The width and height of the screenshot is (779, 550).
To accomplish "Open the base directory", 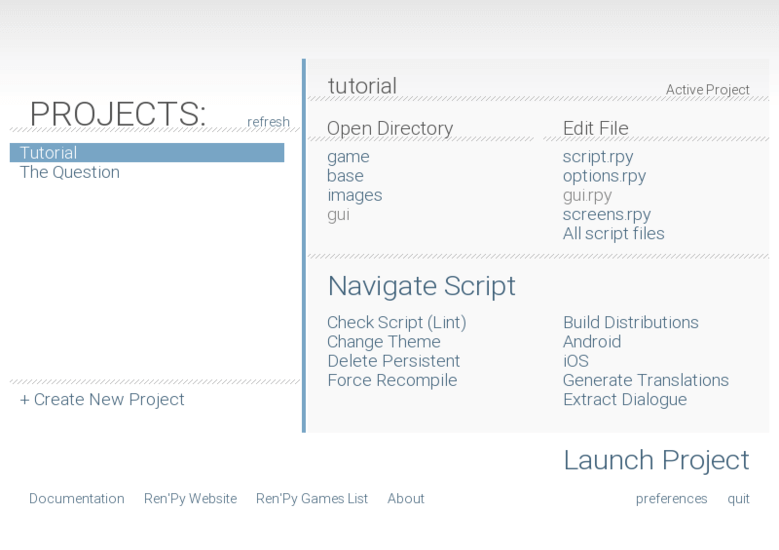I will [345, 176].
